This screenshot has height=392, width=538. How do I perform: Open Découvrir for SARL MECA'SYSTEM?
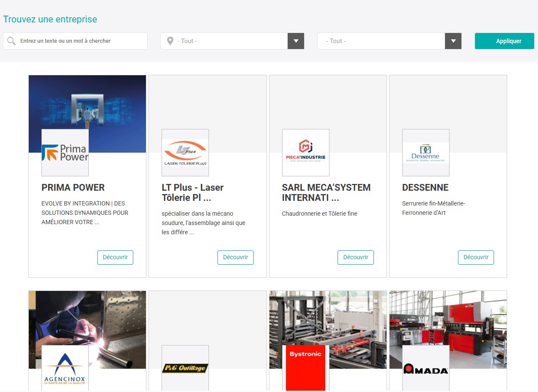point(355,257)
